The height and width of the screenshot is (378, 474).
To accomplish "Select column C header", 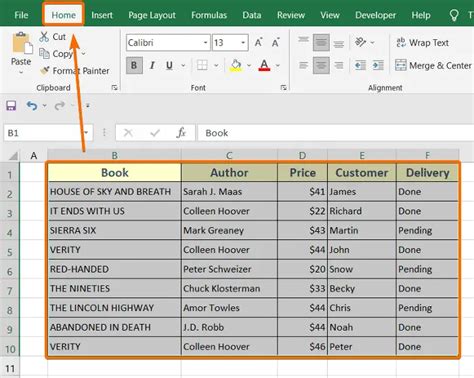I will tap(229, 156).
